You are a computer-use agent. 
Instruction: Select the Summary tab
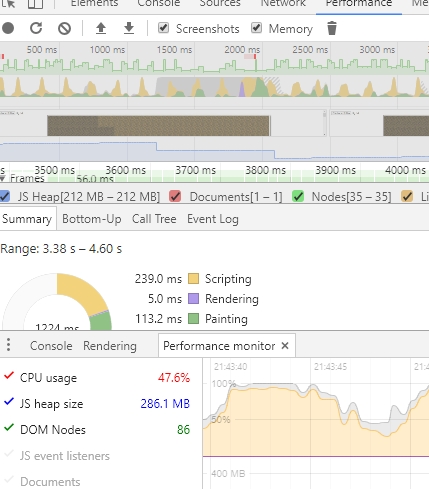27,219
